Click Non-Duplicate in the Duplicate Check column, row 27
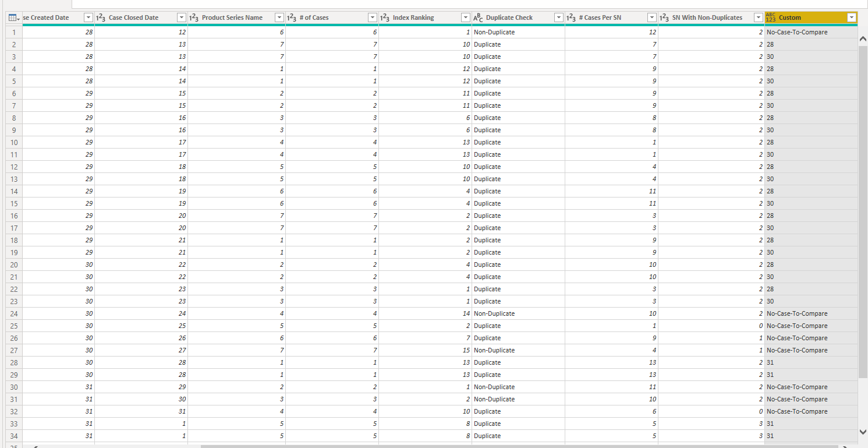868x448 pixels. tap(494, 350)
